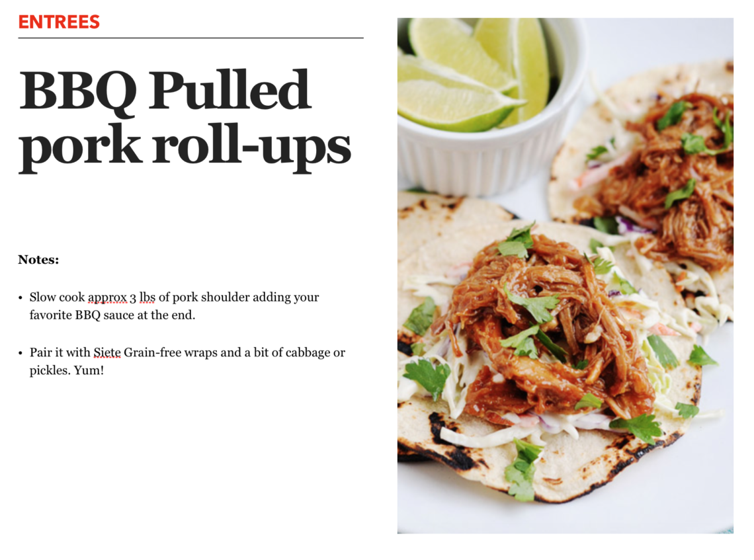Click the underlined misspelled word approx
Screen dimensions: 754x560
[x=107, y=298]
